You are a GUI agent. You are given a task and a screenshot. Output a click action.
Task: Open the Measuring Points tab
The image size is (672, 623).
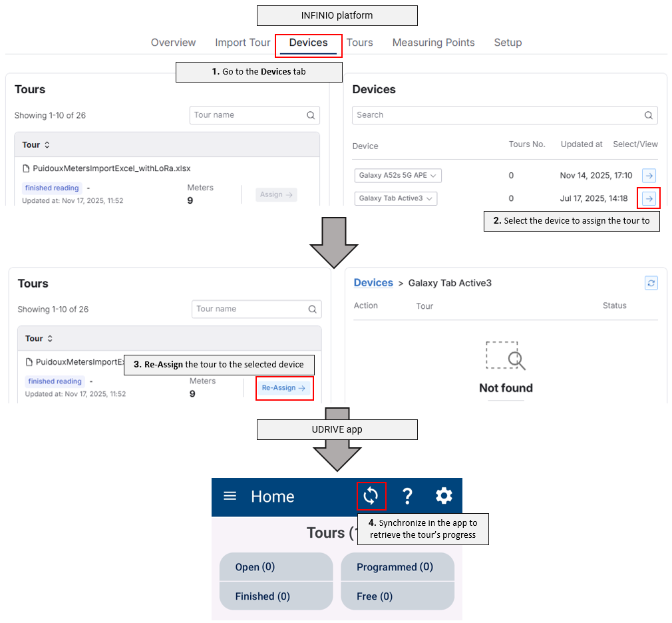(433, 43)
